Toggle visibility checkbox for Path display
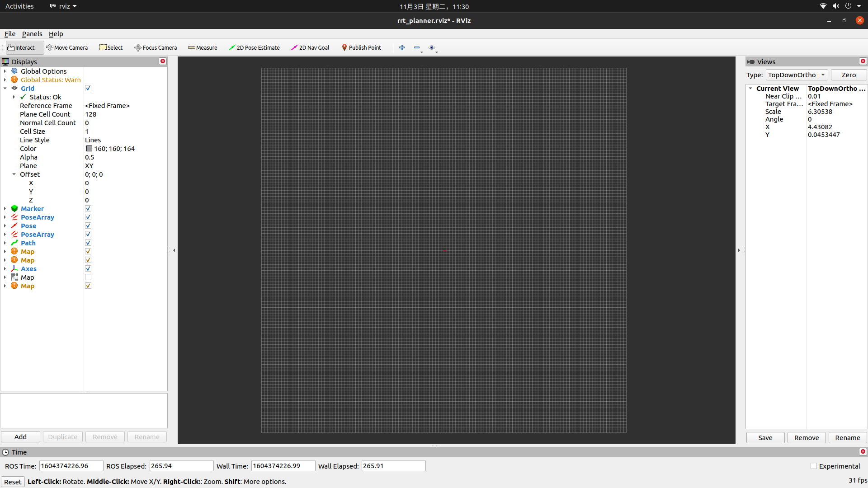 (x=88, y=243)
